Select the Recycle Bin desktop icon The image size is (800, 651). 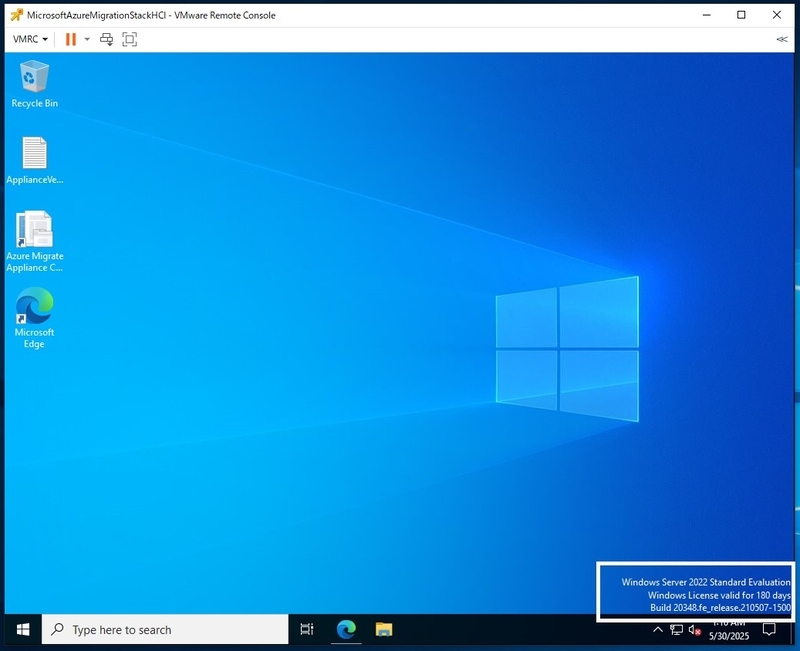[x=34, y=84]
